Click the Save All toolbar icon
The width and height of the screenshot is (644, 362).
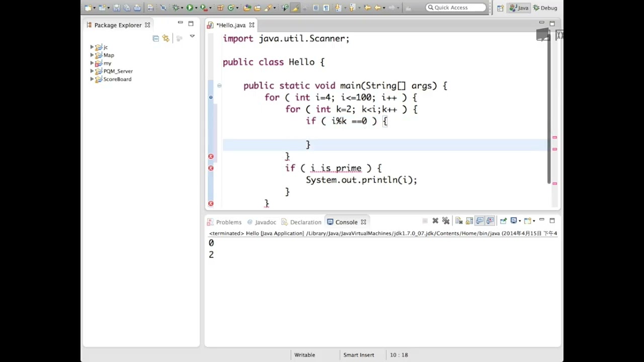(x=127, y=8)
